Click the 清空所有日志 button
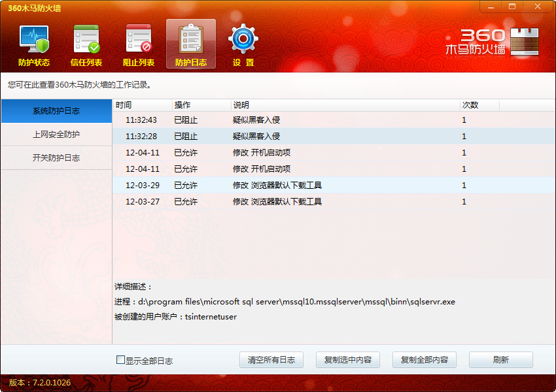 click(271, 360)
